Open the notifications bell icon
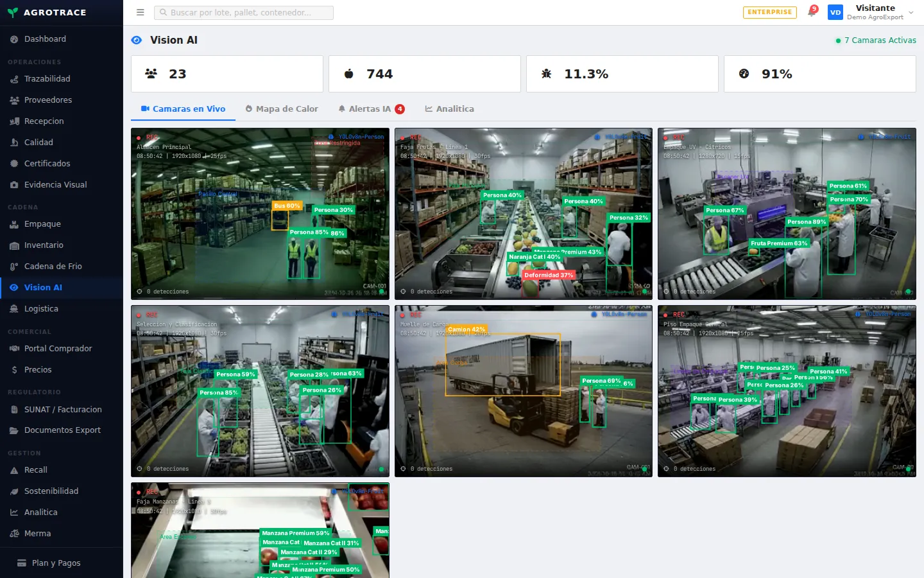This screenshot has height=578, width=924. click(x=812, y=12)
